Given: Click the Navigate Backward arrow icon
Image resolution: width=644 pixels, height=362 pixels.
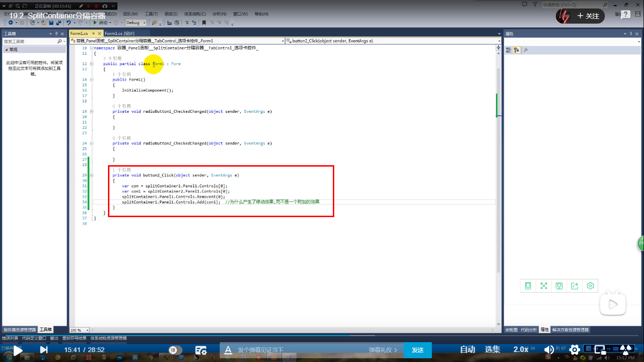Looking at the screenshot, I should click(x=10, y=23).
